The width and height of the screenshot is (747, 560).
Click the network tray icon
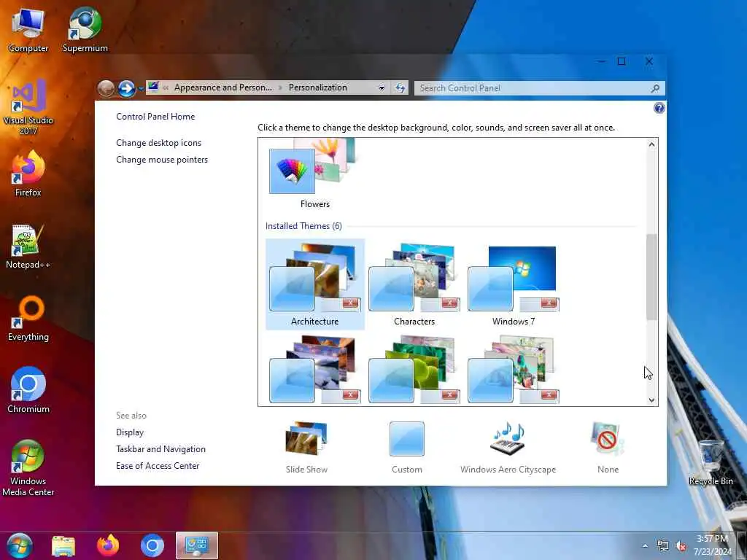[662, 545]
